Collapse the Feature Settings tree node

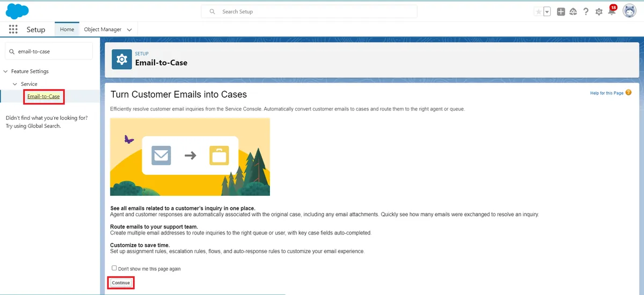click(5, 71)
